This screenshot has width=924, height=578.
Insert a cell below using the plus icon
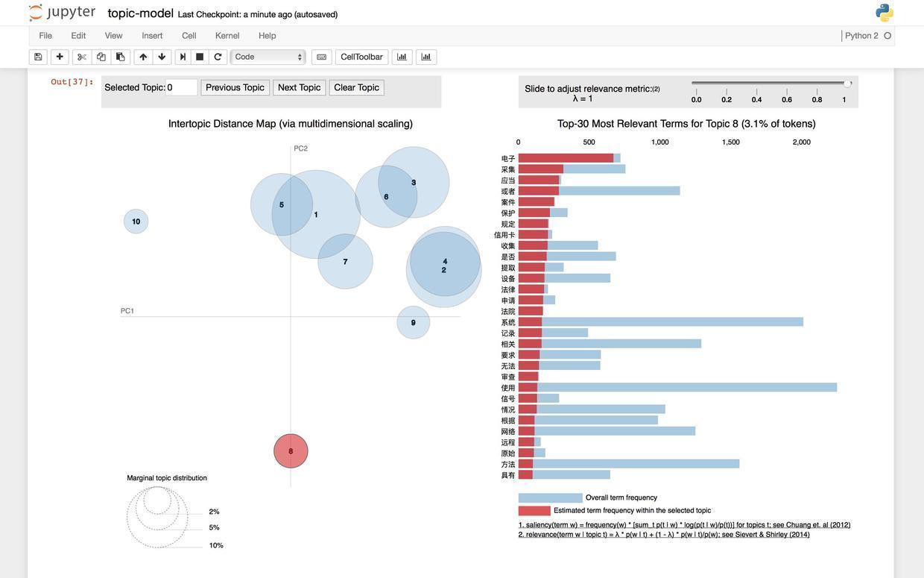60,57
